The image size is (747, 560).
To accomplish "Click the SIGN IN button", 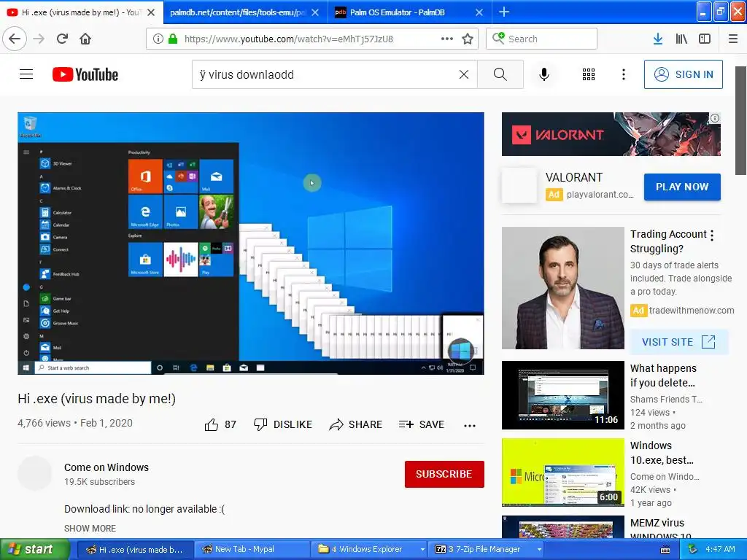I will [x=683, y=74].
